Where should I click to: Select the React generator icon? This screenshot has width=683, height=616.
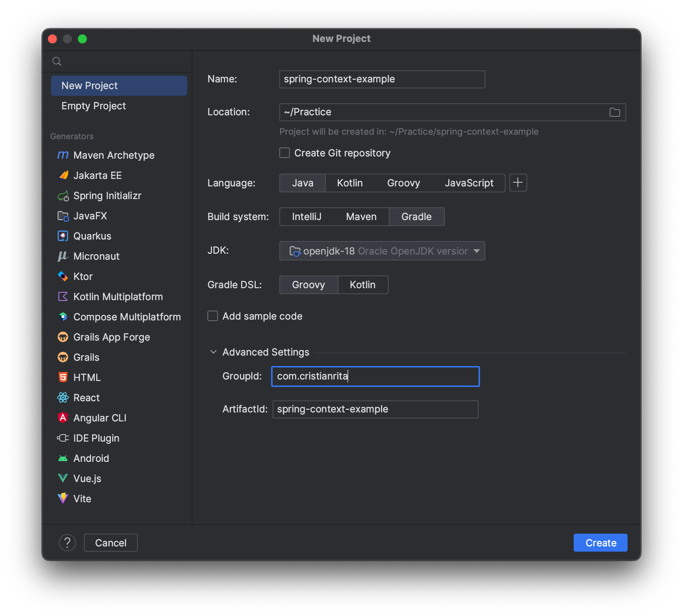(x=63, y=397)
